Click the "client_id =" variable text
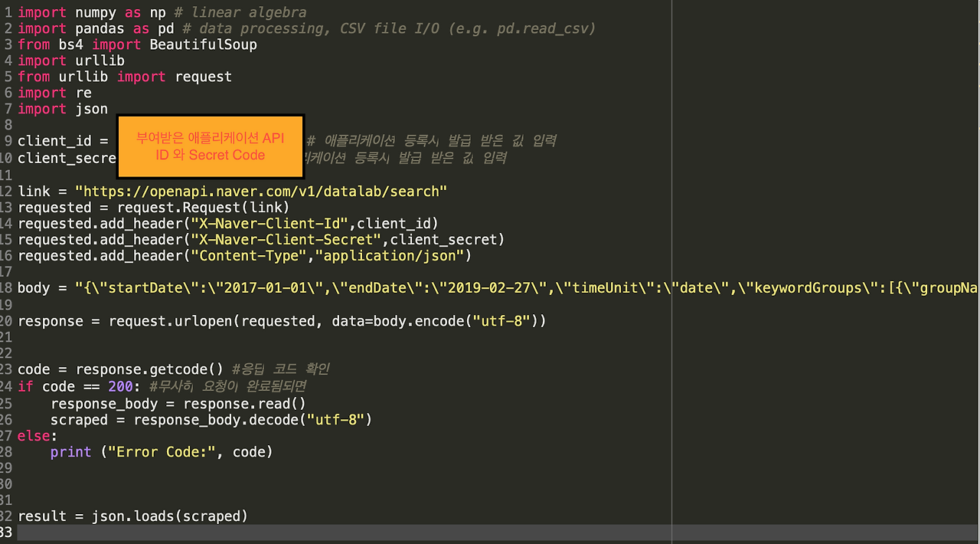Screen dimensions: 980x544 (64, 141)
